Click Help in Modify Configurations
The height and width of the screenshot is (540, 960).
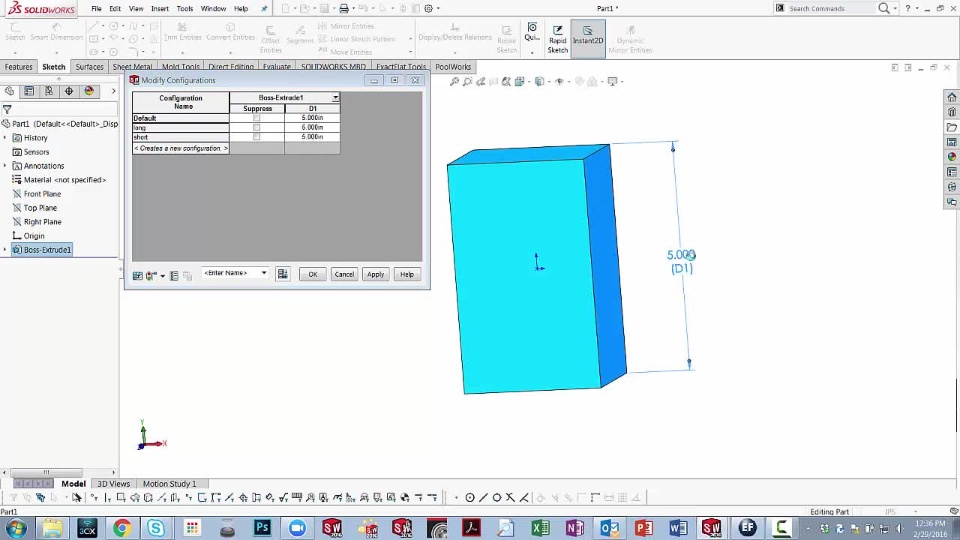click(x=407, y=274)
